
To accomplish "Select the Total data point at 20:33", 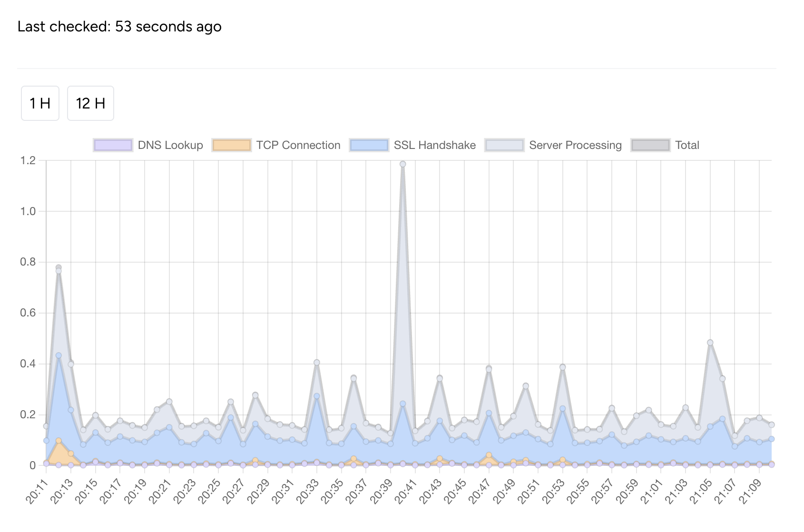I will point(317,363).
